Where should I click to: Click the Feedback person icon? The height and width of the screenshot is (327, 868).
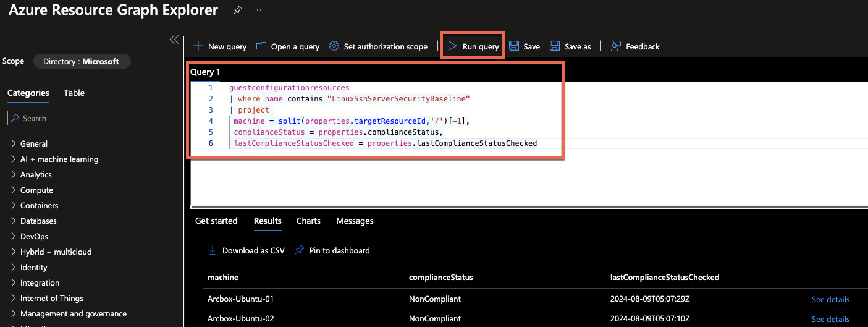pyautogui.click(x=616, y=46)
